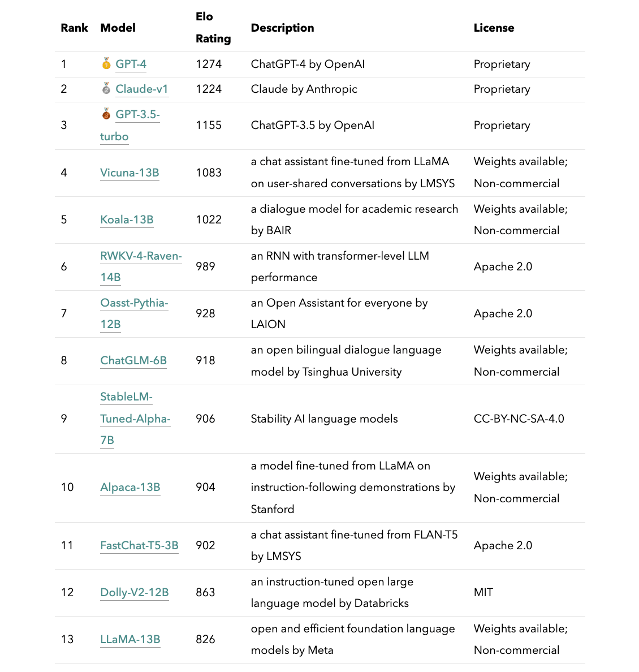Click the silver medal icon beside Claude-v1
Viewport: 639px width, 672px height.
click(106, 88)
